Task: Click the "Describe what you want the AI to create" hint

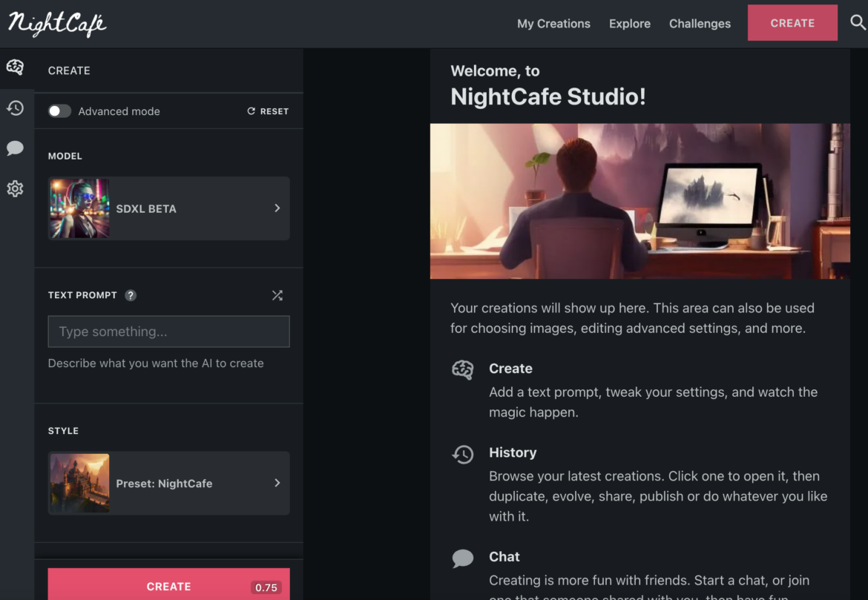Action: (156, 363)
